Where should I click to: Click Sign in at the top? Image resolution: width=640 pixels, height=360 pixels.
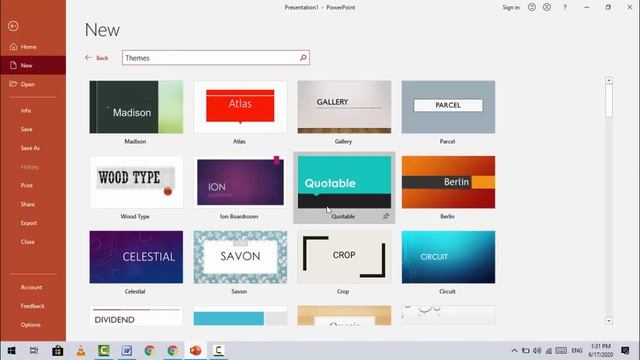click(x=511, y=7)
